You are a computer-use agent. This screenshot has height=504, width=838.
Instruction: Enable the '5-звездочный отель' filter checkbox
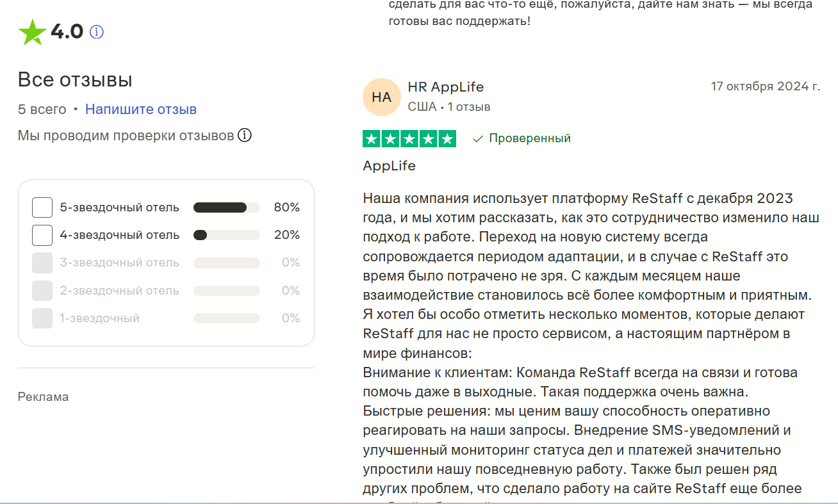click(x=42, y=207)
